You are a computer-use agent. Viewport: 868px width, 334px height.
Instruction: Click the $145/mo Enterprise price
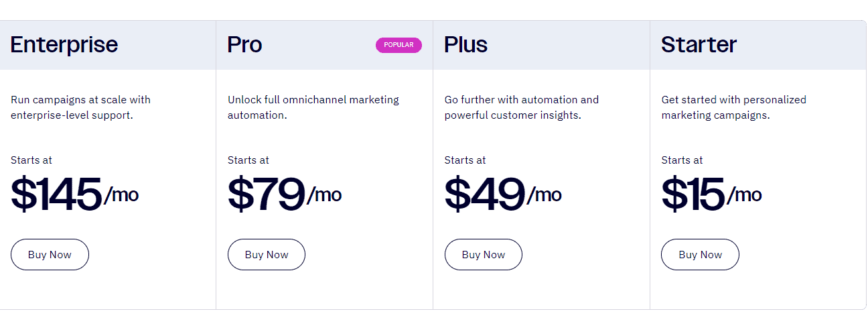tap(74, 194)
